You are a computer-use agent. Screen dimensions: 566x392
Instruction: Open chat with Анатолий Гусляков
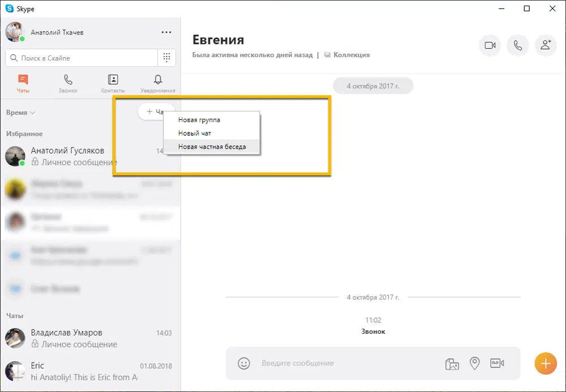pos(90,156)
